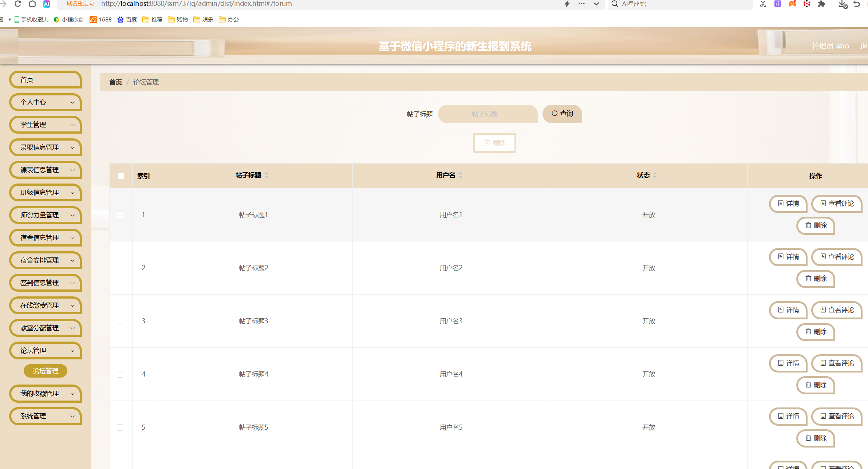Open the 签到信息管理 sidebar menu
This screenshot has height=469, width=868.
[46, 283]
